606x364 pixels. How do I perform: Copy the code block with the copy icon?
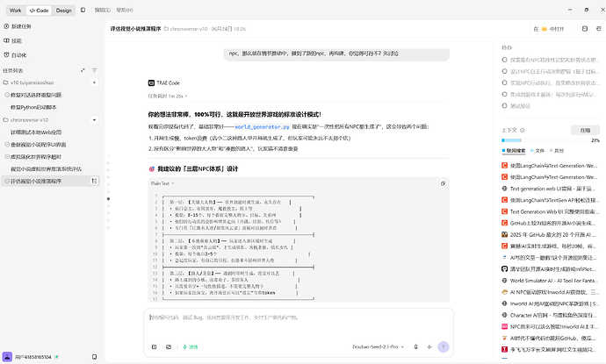tap(443, 183)
